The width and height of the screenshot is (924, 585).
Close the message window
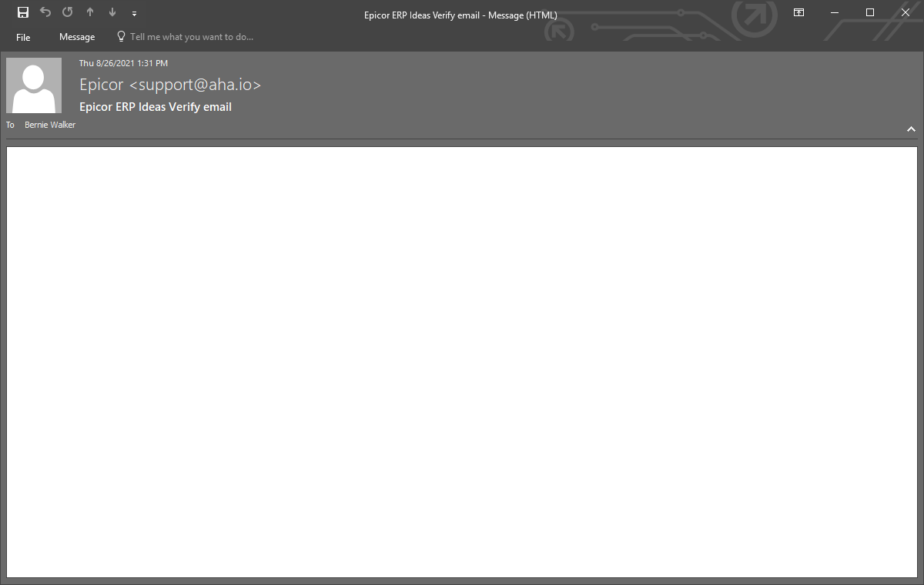point(906,12)
